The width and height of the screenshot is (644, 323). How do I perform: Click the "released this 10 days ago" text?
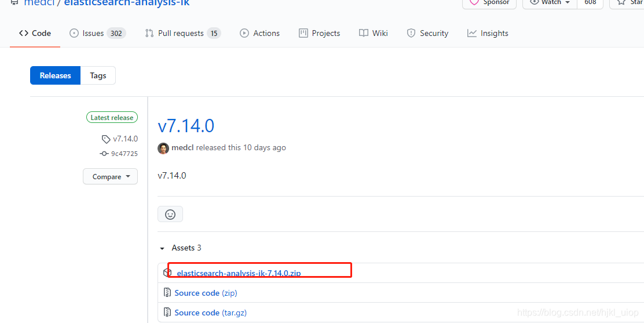point(241,147)
